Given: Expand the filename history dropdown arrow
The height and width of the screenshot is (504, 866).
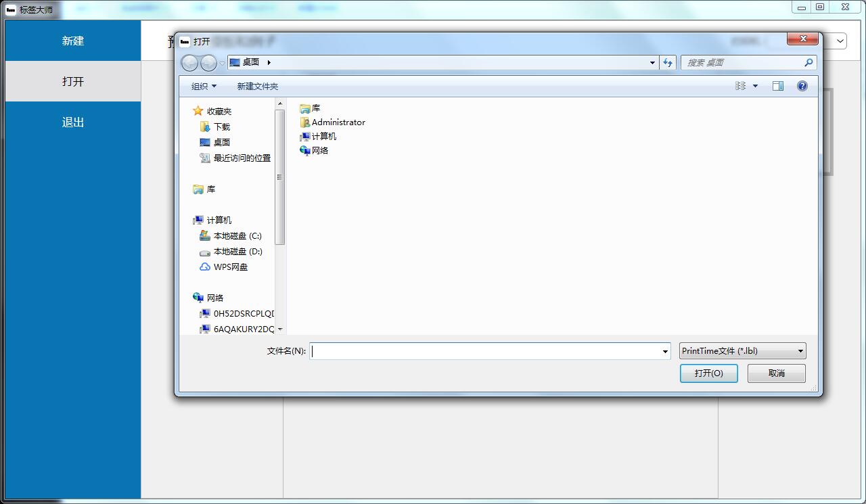Looking at the screenshot, I should [665, 351].
